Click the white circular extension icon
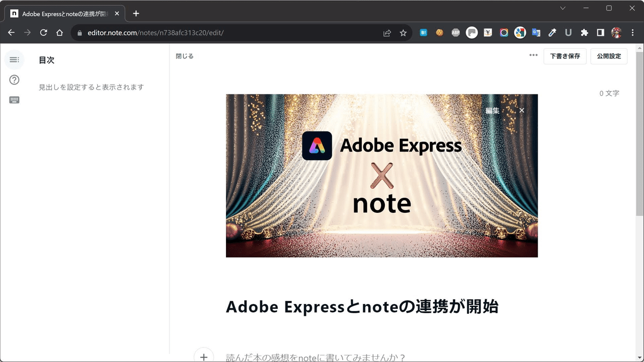Screen dimensions: 644x362 472,33
